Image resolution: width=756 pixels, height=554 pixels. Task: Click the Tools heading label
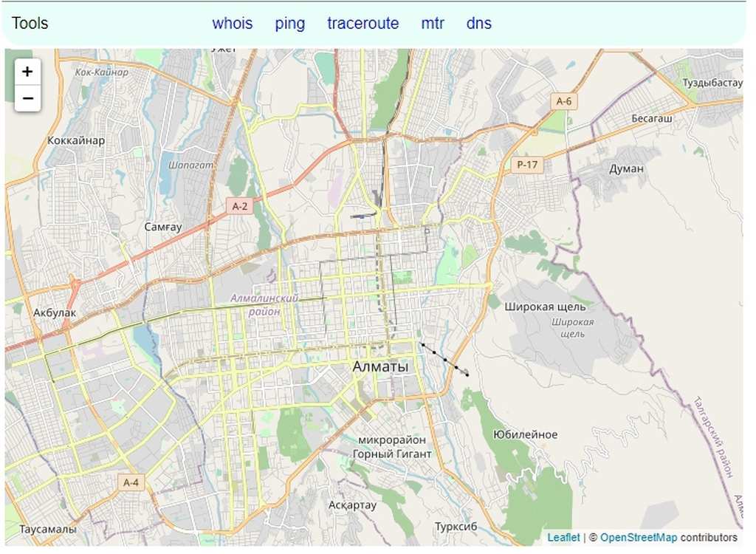coord(30,24)
